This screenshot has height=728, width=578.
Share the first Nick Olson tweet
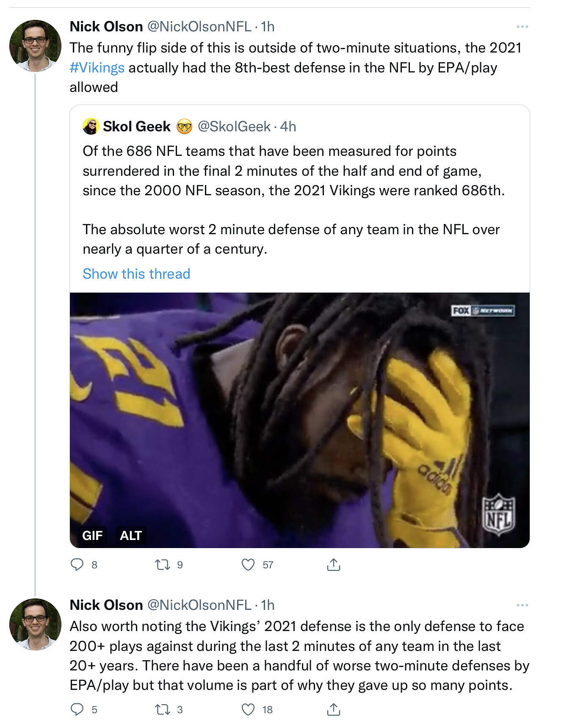tap(334, 565)
